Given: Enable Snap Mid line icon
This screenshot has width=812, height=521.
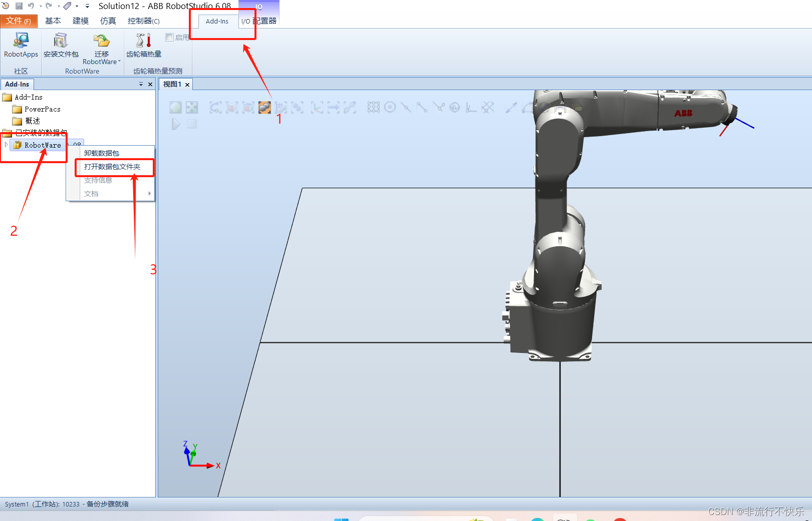Looking at the screenshot, I should 406,107.
